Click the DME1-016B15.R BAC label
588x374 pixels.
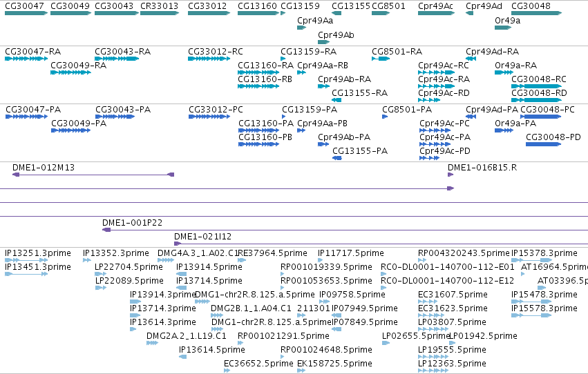click(x=482, y=168)
